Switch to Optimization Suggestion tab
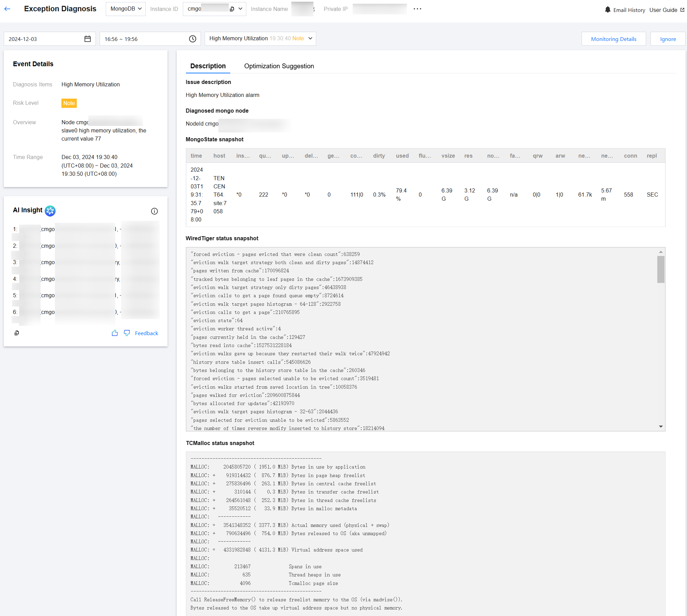The image size is (687, 616). coord(279,66)
